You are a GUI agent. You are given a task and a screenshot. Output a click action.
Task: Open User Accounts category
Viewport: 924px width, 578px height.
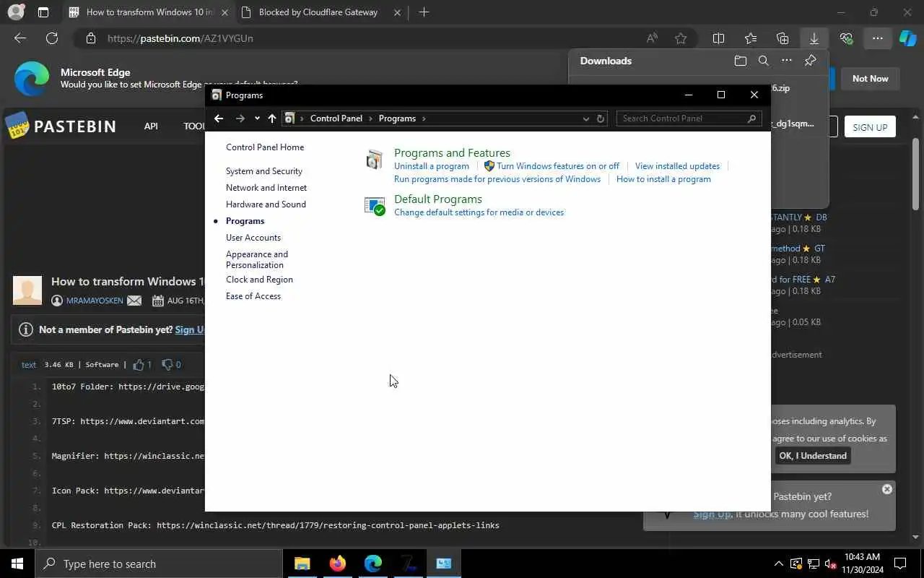pos(253,238)
